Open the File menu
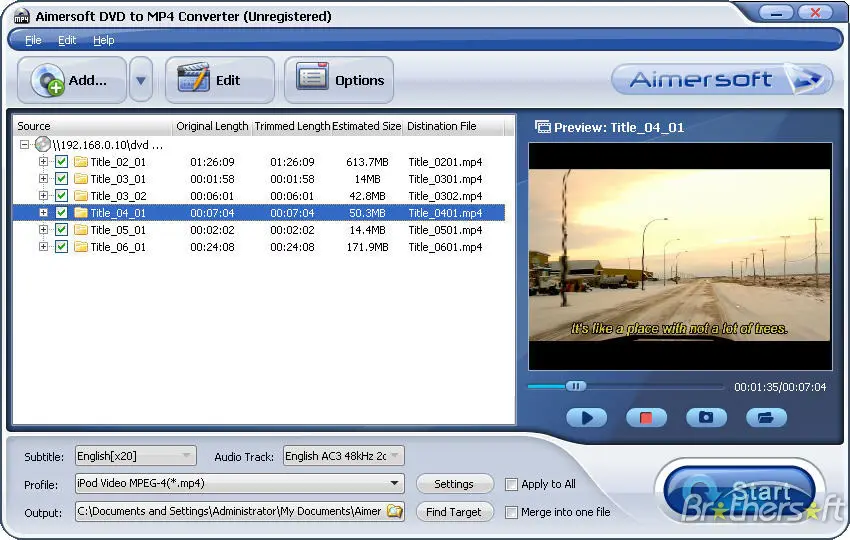 point(33,40)
